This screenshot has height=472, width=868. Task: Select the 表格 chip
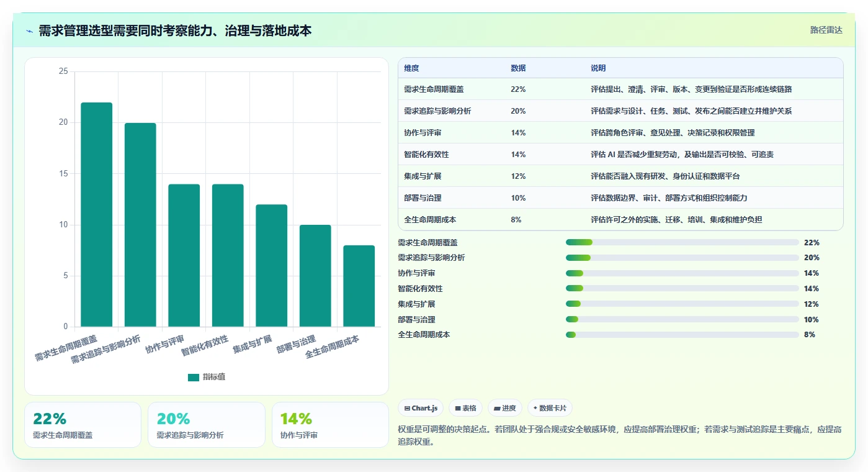tap(465, 408)
